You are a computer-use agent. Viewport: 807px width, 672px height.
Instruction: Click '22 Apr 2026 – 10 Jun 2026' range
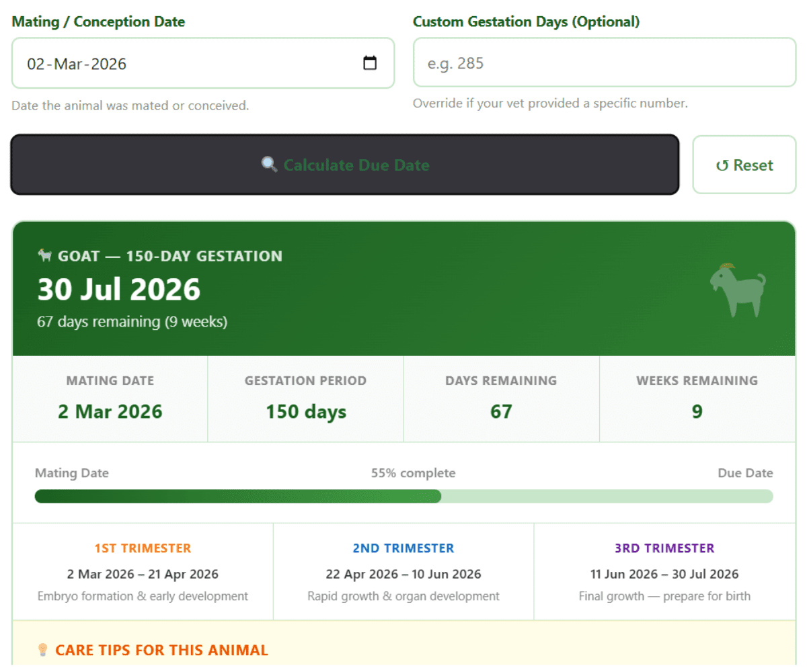point(403,574)
